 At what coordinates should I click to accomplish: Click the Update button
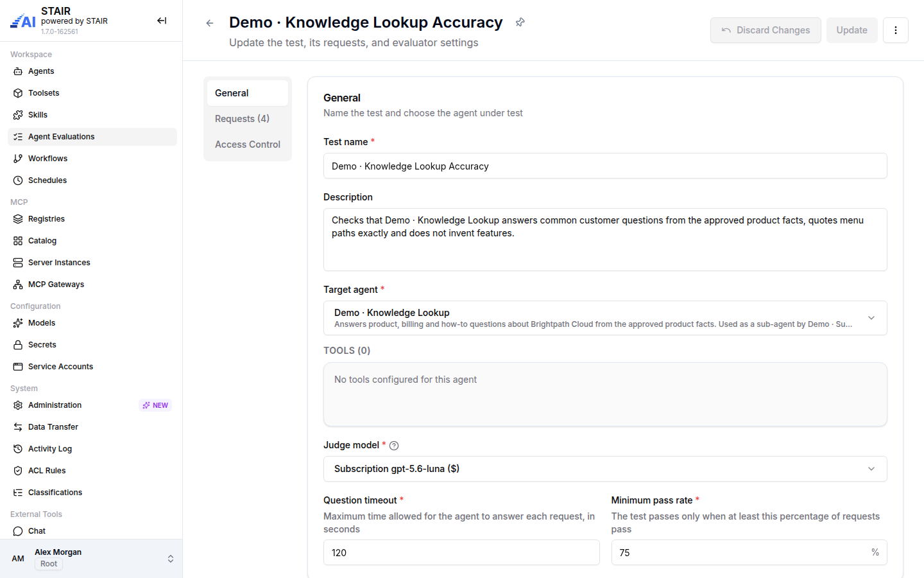852,30
